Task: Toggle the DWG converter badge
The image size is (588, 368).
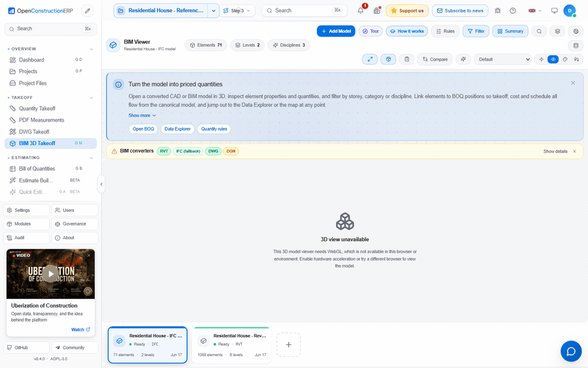Action: 213,151
